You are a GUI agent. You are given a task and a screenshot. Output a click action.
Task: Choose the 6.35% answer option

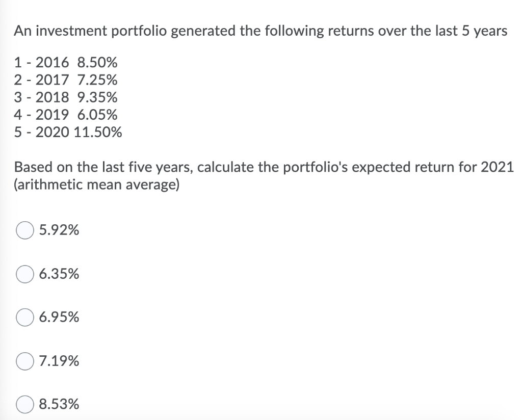(x=24, y=274)
